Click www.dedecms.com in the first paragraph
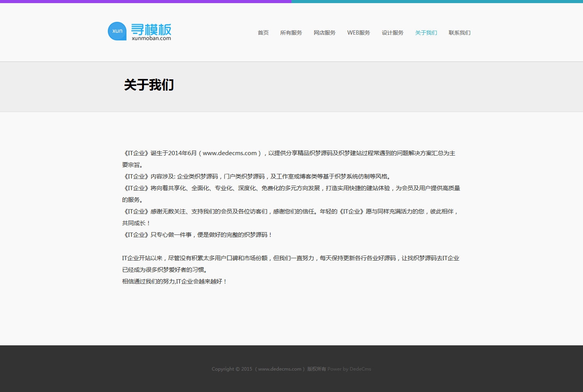 coord(230,153)
